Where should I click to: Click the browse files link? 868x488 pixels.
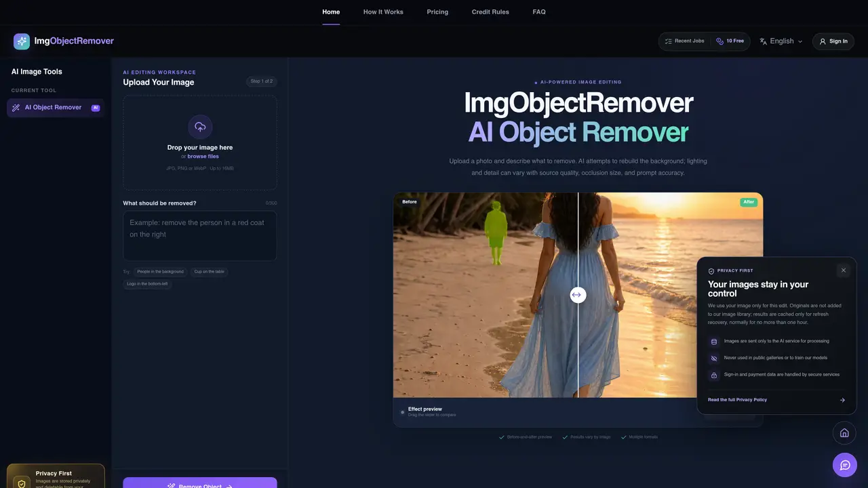click(203, 157)
